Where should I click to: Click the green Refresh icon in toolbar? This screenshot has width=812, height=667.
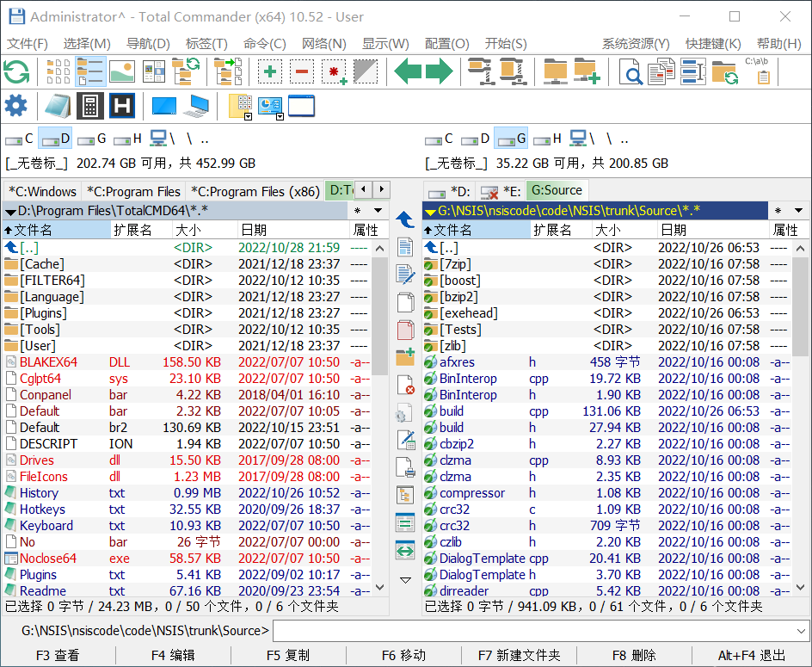pyautogui.click(x=16, y=71)
